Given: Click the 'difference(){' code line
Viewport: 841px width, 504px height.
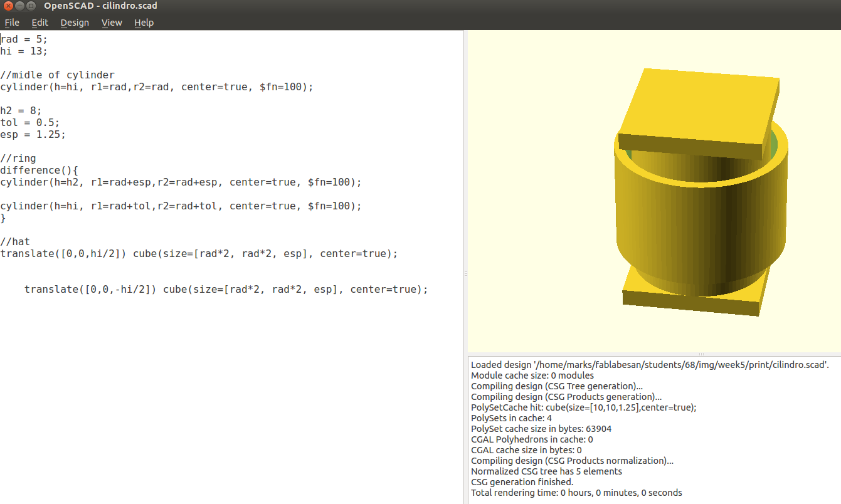Looking at the screenshot, I should tap(39, 170).
